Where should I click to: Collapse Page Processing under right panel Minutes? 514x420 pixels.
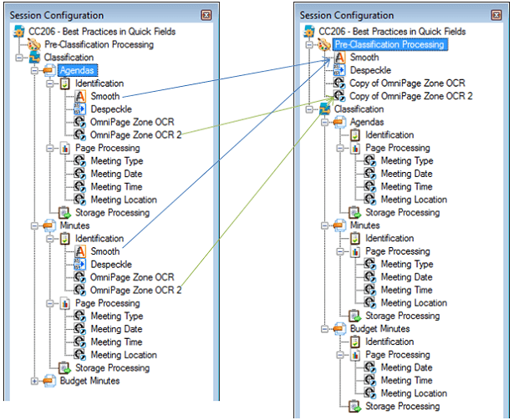click(x=340, y=251)
